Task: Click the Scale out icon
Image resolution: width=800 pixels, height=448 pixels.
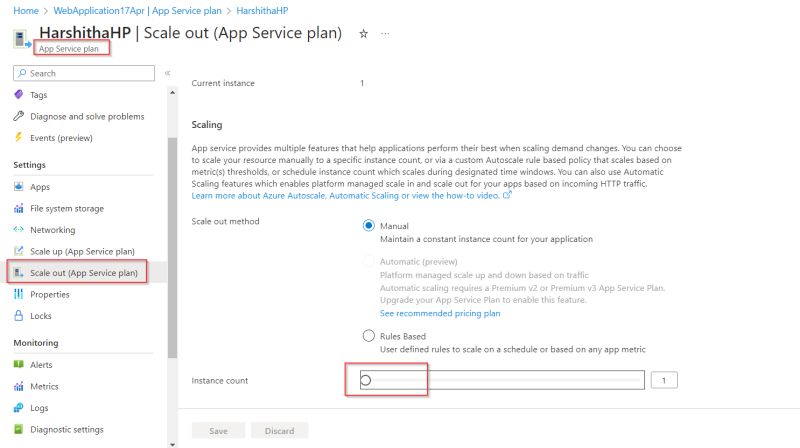Action: pos(19,272)
